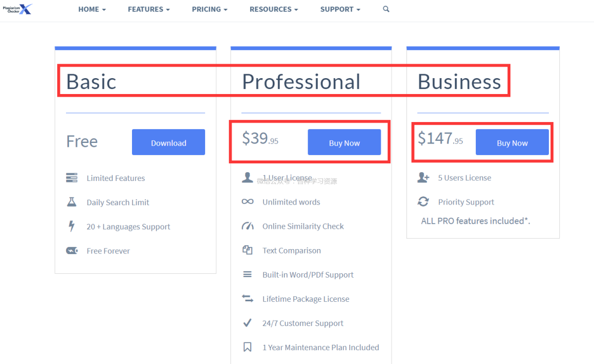Click the Daily Search Limit text
This screenshot has width=594, height=364.
(x=118, y=202)
